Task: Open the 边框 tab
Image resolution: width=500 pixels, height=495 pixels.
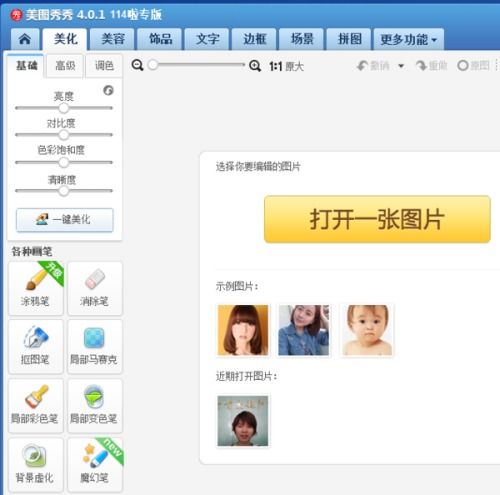Action: pos(254,39)
